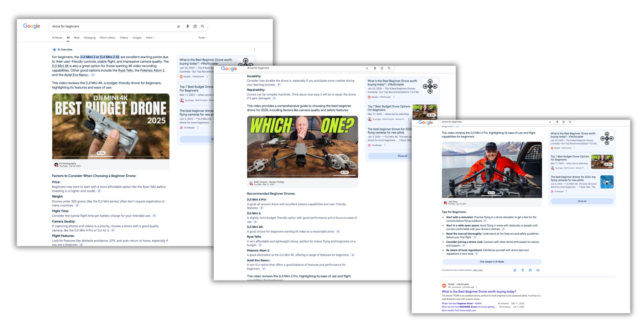Click Show all sources in the front-right window
644x322 pixels.
[582, 201]
